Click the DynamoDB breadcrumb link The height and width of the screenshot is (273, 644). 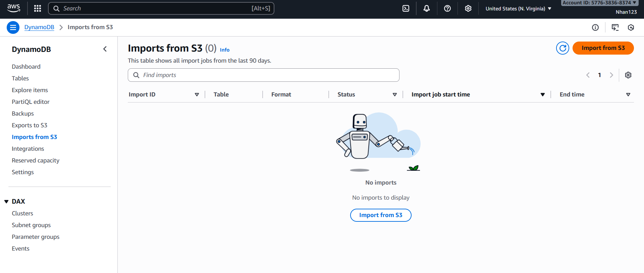(39, 27)
